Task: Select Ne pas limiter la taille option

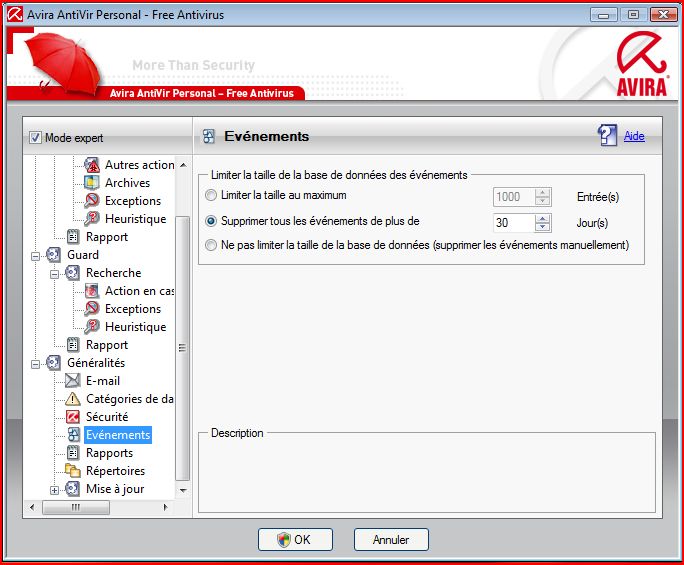Action: point(211,245)
